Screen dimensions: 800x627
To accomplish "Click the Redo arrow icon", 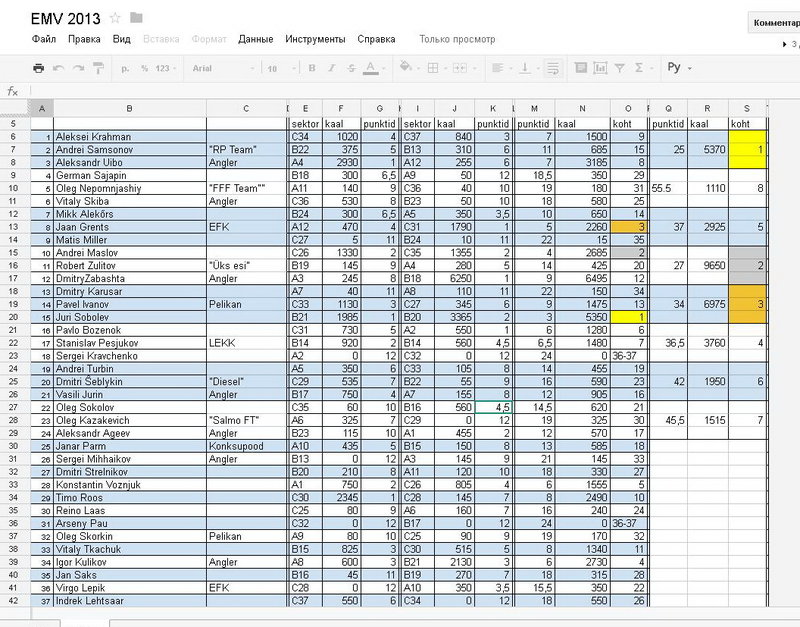I will point(78,68).
